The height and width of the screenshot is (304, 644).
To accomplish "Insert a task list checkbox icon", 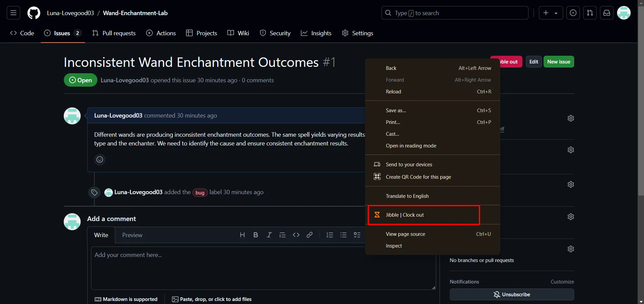I will pos(357,235).
